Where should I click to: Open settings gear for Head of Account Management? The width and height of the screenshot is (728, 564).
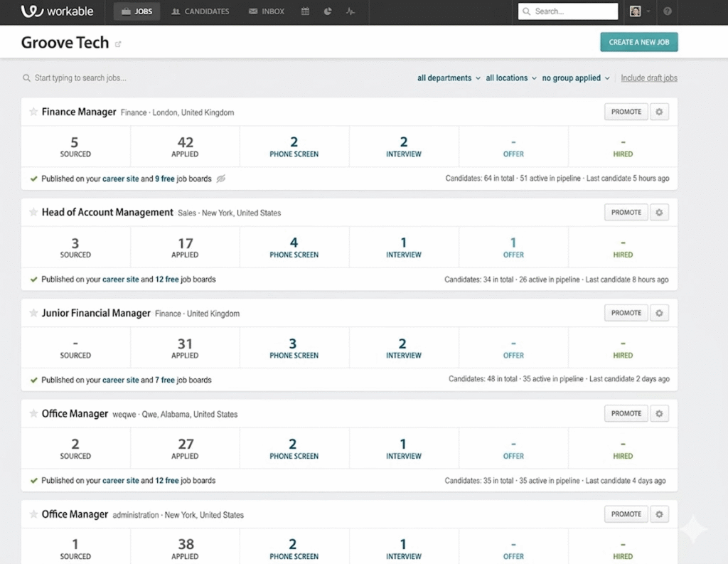tap(659, 213)
